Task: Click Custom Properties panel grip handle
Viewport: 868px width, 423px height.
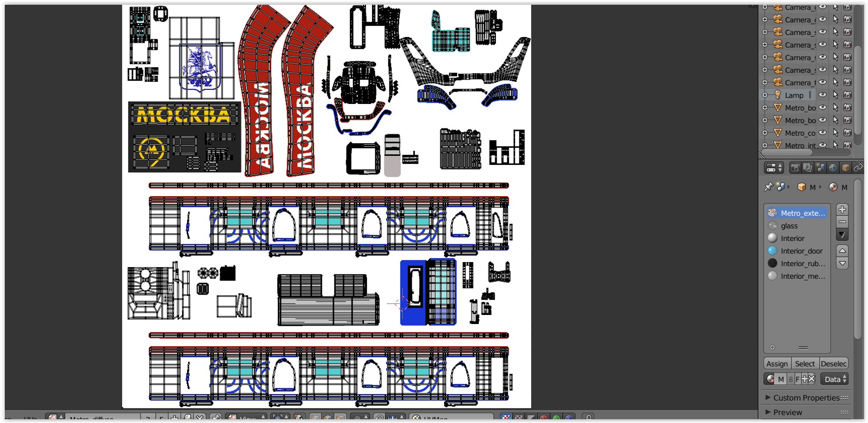Action: pos(844,398)
